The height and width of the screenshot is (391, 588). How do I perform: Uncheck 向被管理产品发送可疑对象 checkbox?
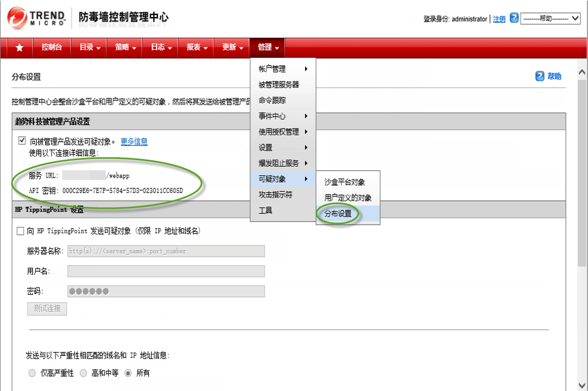22,141
